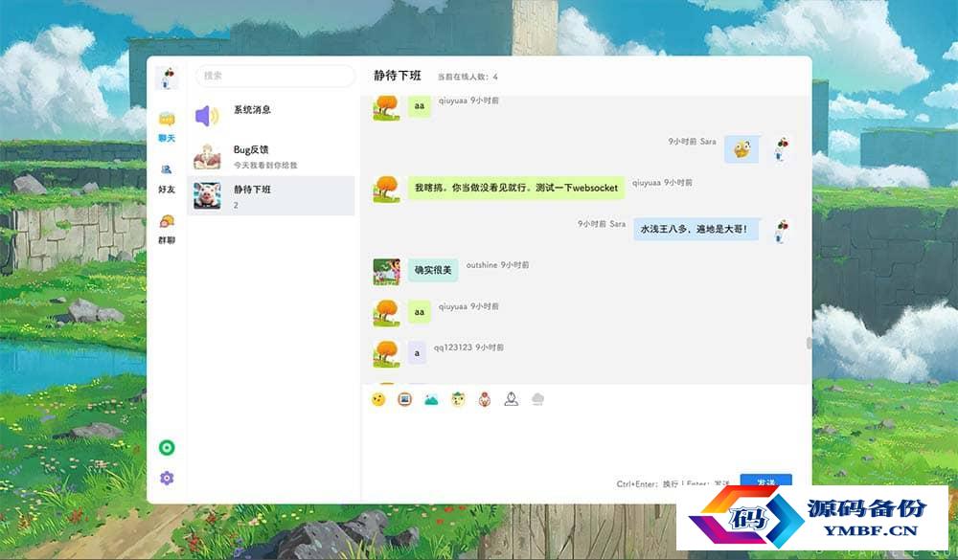Image resolution: width=958 pixels, height=560 pixels.
Task: Open the 好友 friends section
Action: point(167,178)
